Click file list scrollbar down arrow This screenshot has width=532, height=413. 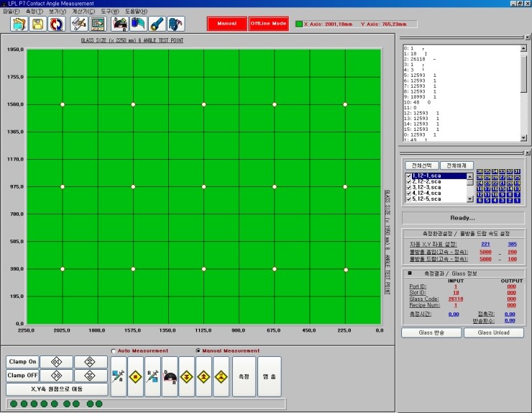click(x=470, y=199)
